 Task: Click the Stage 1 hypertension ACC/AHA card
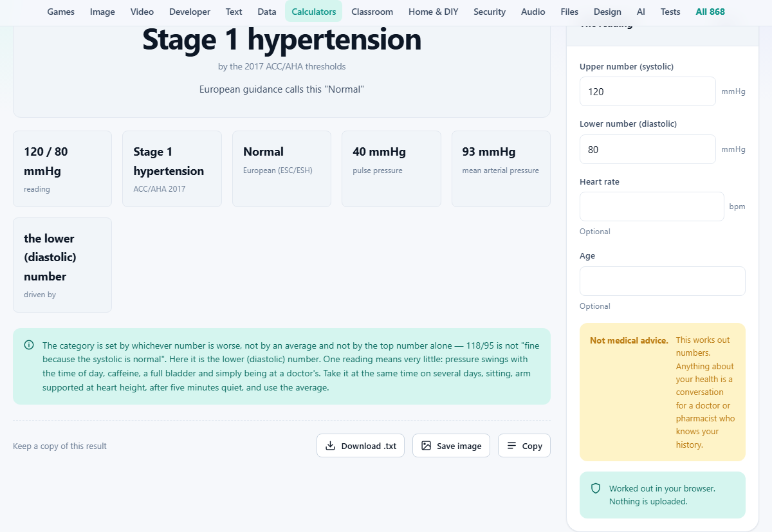tap(172, 169)
